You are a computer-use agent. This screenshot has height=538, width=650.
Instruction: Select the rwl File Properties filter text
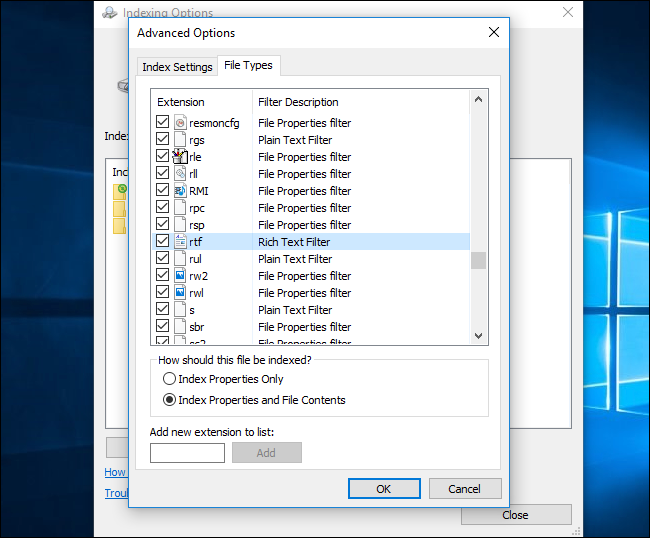click(x=304, y=293)
